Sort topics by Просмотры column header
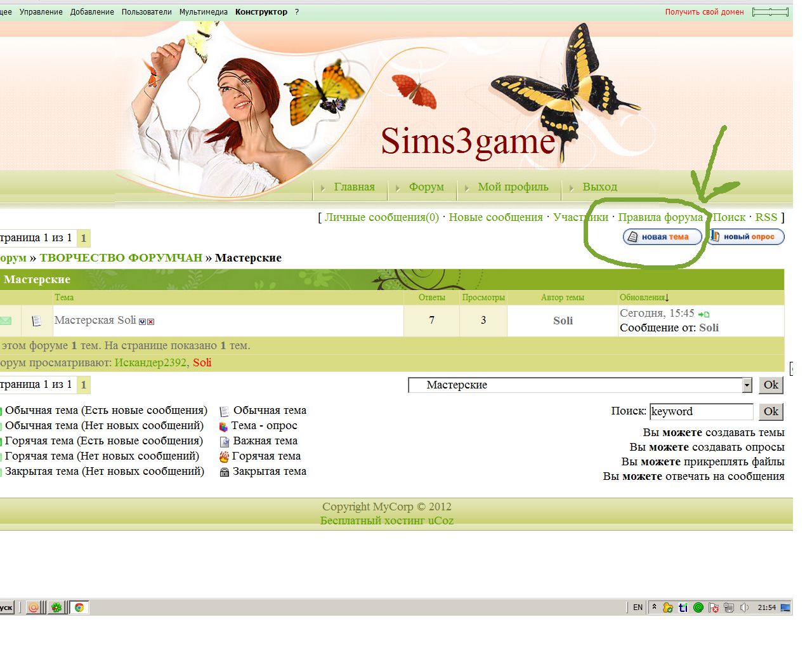 [x=483, y=297]
